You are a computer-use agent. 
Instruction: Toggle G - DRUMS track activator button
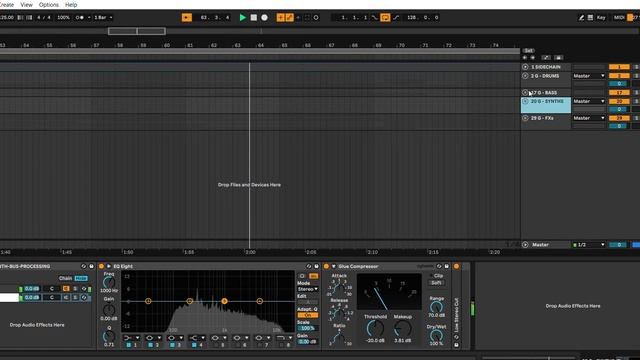pyautogui.click(x=619, y=76)
